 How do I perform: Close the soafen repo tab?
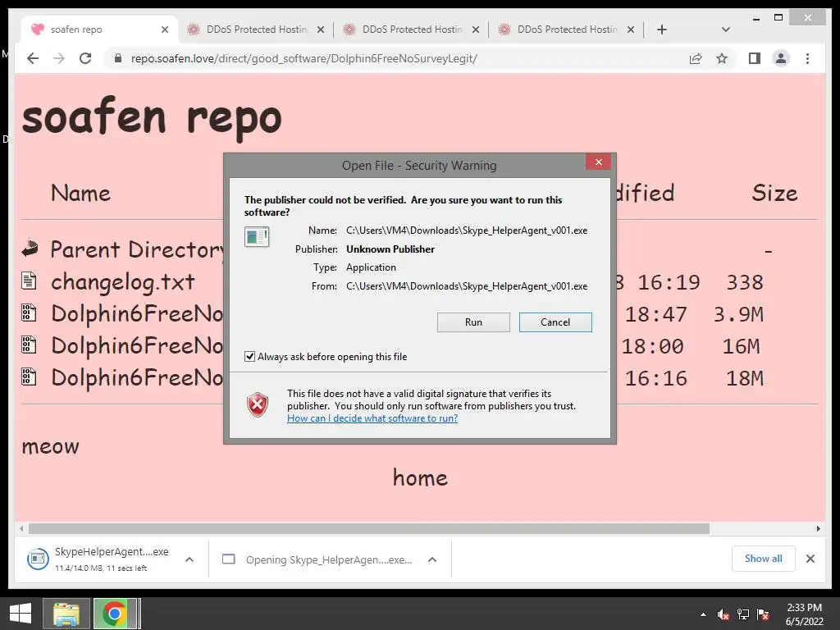(x=165, y=30)
